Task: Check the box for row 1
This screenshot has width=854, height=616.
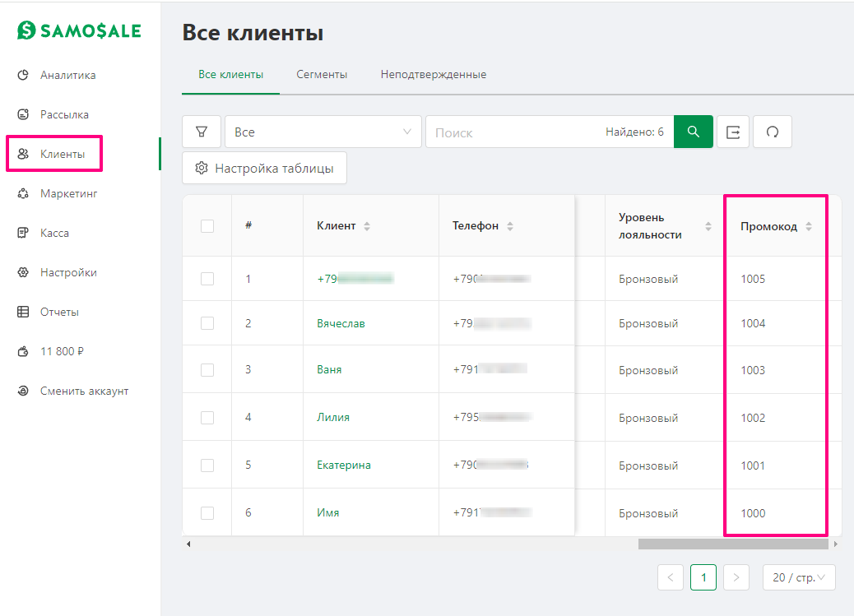Action: pyautogui.click(x=207, y=279)
